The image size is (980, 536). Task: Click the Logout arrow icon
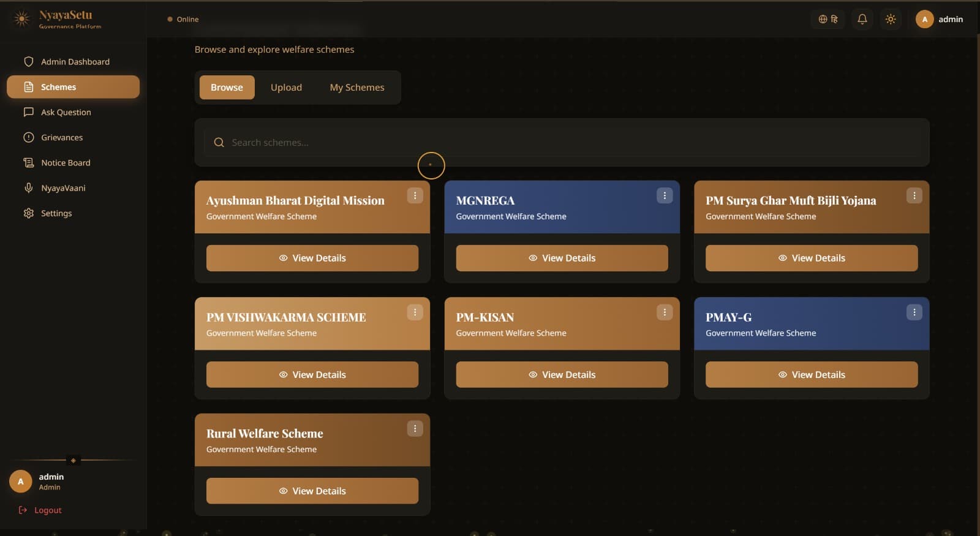(23, 510)
